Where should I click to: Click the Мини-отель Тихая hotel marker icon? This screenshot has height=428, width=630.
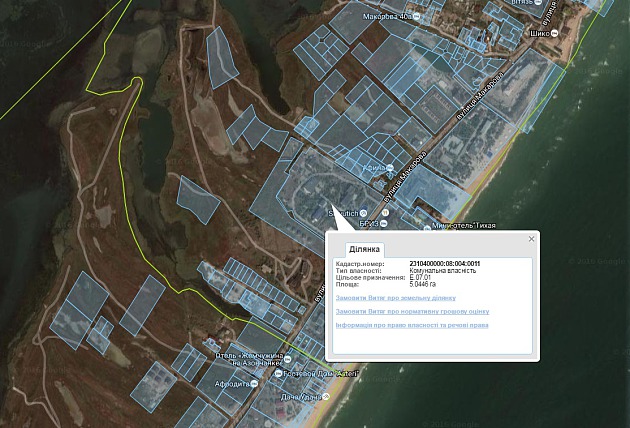(427, 228)
